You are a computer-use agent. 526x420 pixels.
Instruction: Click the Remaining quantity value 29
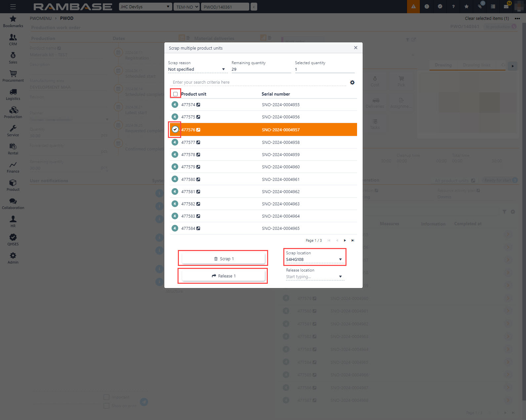tap(234, 69)
